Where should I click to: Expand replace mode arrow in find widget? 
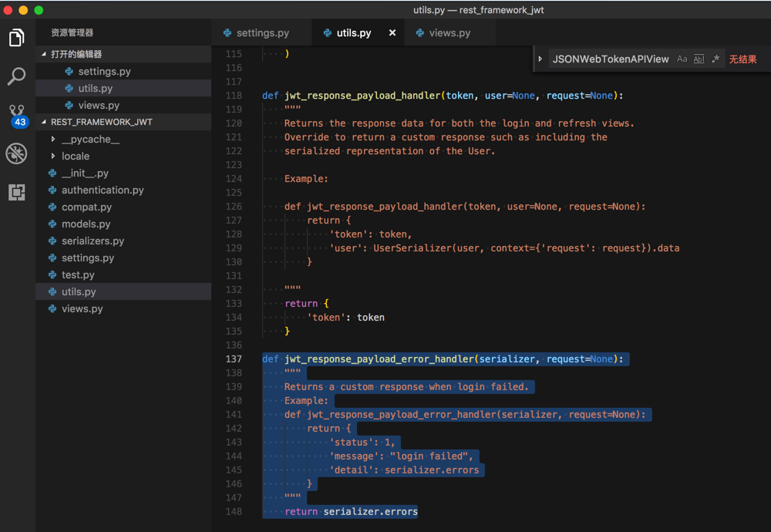tap(540, 59)
